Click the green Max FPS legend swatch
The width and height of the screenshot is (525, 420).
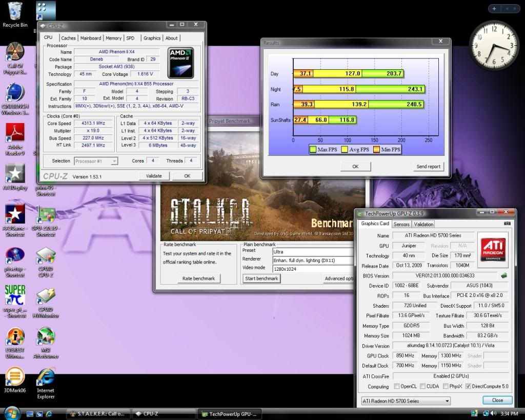[x=313, y=150]
